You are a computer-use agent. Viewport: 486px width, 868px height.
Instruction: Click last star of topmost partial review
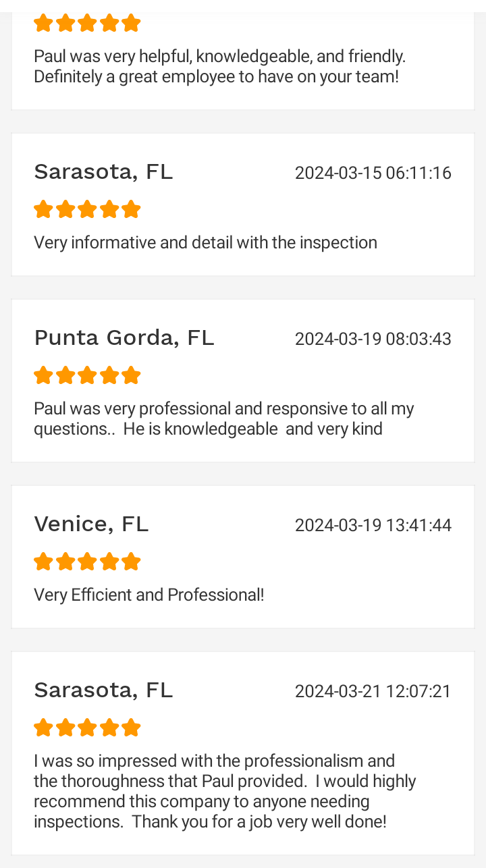click(131, 23)
